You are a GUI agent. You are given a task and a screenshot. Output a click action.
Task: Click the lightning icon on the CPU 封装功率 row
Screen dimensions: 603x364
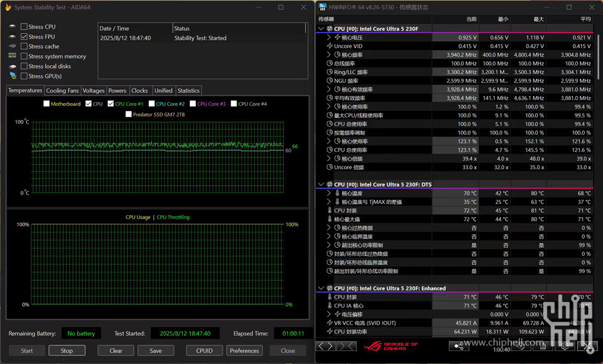pyautogui.click(x=330, y=331)
